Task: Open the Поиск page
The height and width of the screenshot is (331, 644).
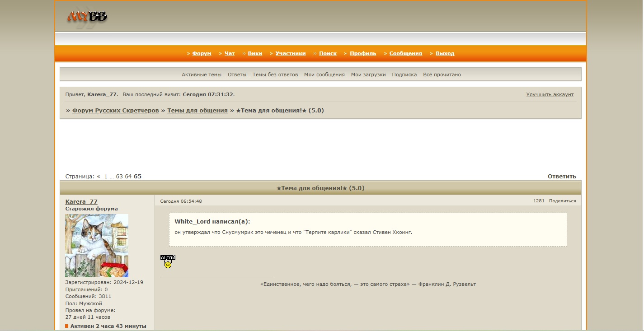Action: tap(328, 53)
